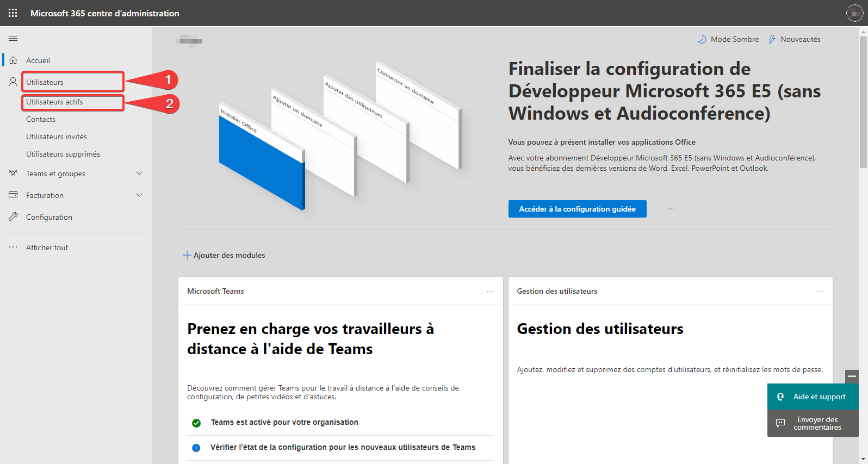The width and height of the screenshot is (868, 464).
Task: Click the Finaliser la configuration heading
Action: (x=665, y=91)
